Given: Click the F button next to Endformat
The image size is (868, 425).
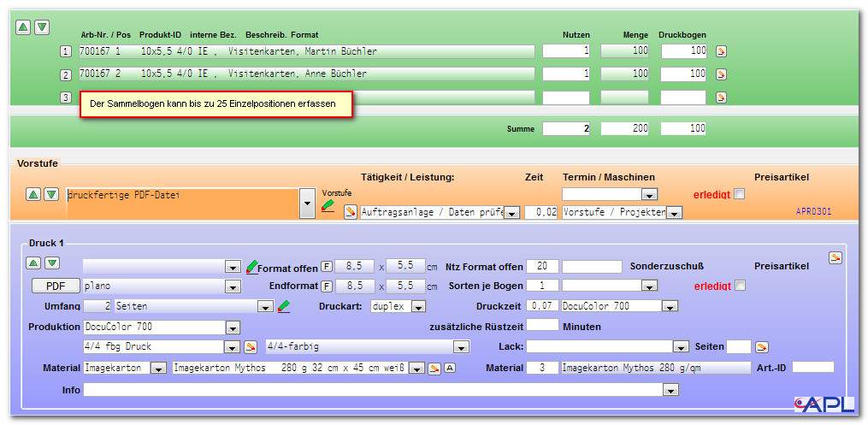Looking at the screenshot, I should pyautogui.click(x=327, y=286).
